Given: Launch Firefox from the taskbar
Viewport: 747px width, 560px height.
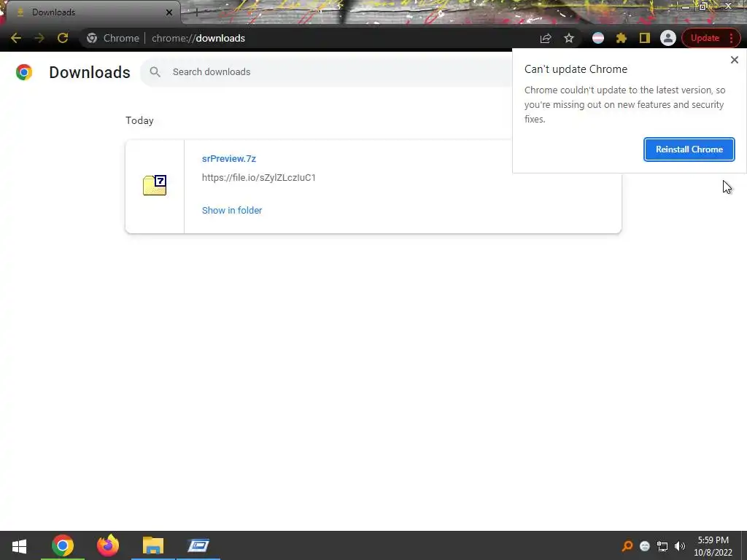Looking at the screenshot, I should (x=108, y=545).
